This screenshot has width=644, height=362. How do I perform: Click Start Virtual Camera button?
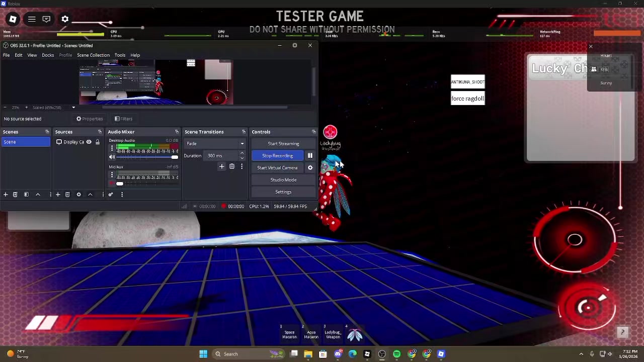pyautogui.click(x=277, y=168)
